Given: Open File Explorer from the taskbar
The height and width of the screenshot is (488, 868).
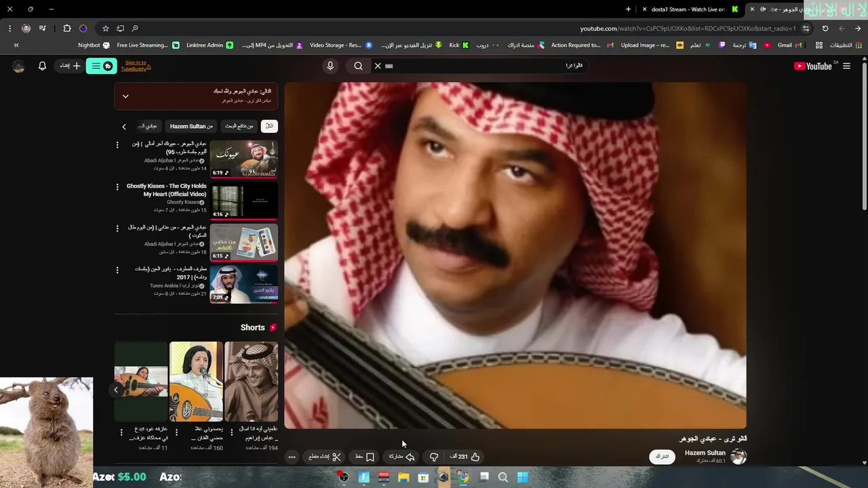Looking at the screenshot, I should (x=403, y=477).
